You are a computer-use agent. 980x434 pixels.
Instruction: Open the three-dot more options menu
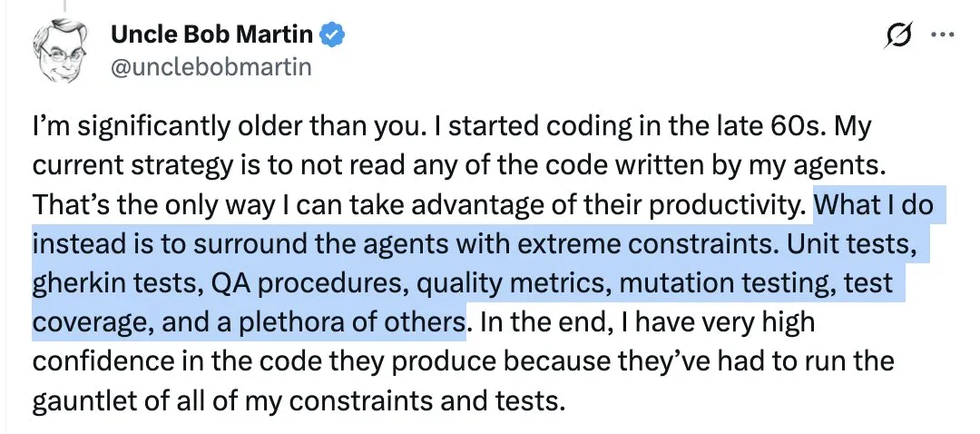click(943, 35)
